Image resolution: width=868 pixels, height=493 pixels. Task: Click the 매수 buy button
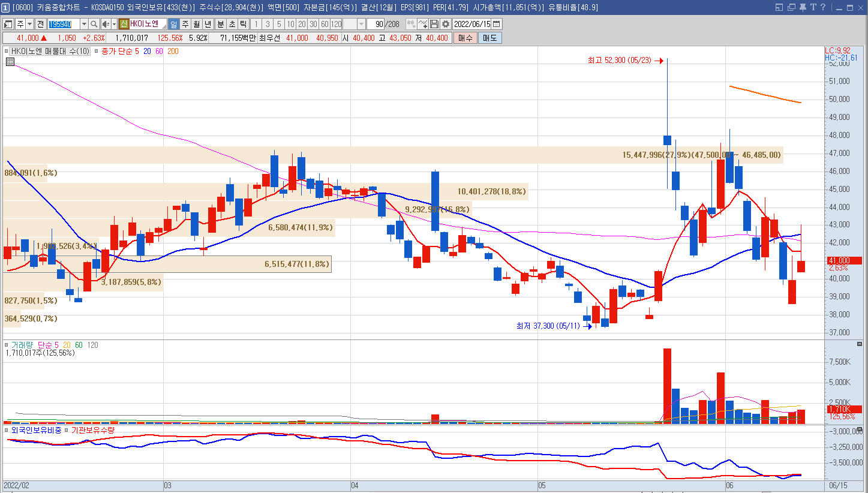click(x=465, y=38)
